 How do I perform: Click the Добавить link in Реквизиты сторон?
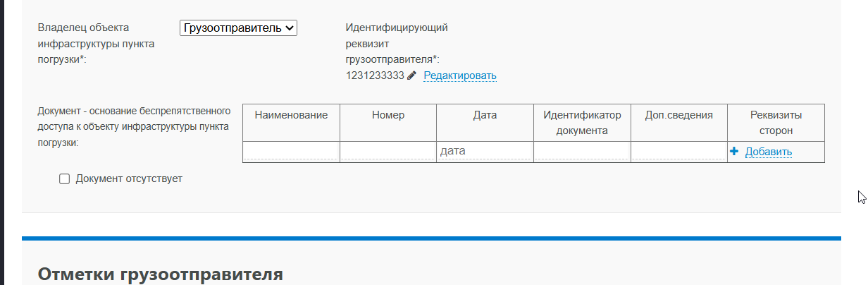coord(768,152)
